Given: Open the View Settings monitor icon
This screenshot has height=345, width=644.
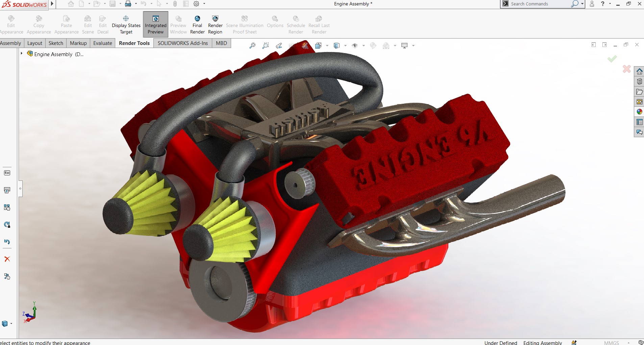Looking at the screenshot, I should (x=404, y=46).
